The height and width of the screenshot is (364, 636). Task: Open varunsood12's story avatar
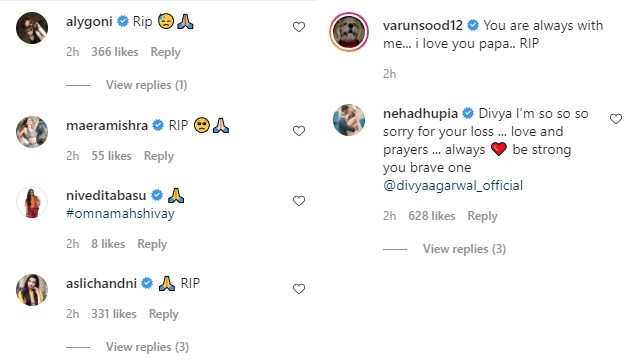[349, 32]
